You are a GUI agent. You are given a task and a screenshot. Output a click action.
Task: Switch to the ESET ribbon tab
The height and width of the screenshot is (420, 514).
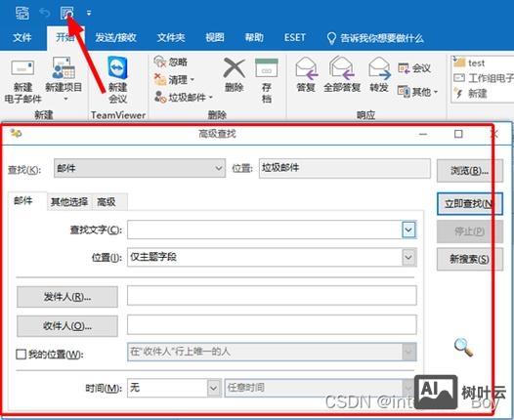pos(295,37)
